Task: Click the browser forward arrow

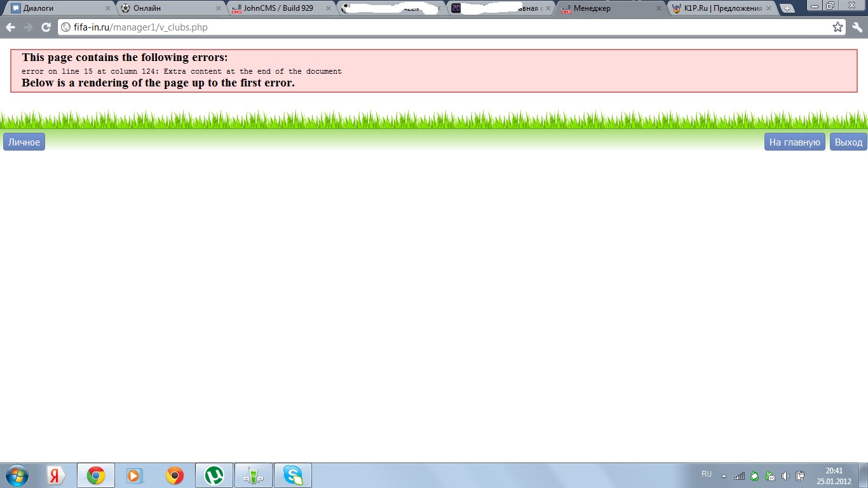Action: pos(28,27)
